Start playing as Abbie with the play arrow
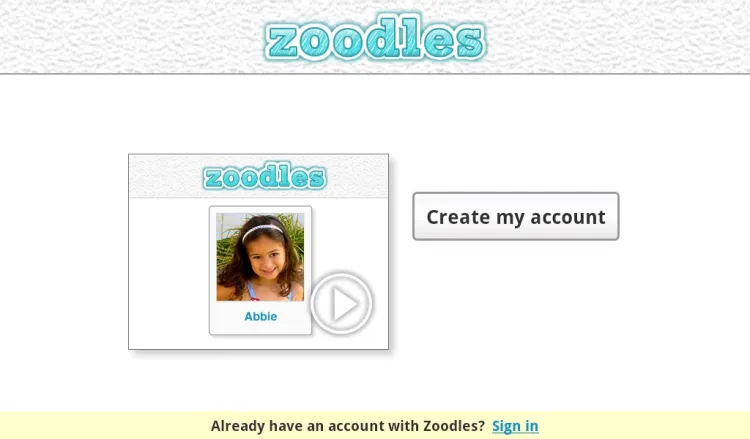The height and width of the screenshot is (439, 750). pos(342,303)
